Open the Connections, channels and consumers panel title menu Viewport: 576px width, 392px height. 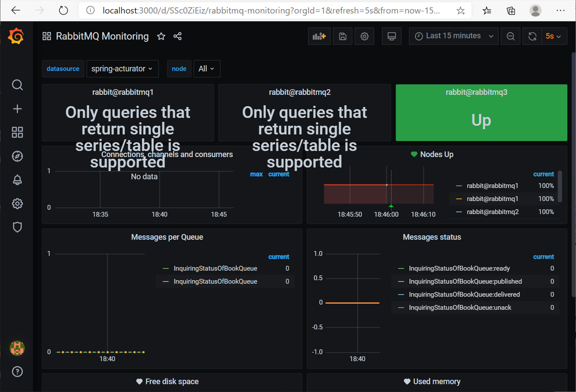(167, 154)
